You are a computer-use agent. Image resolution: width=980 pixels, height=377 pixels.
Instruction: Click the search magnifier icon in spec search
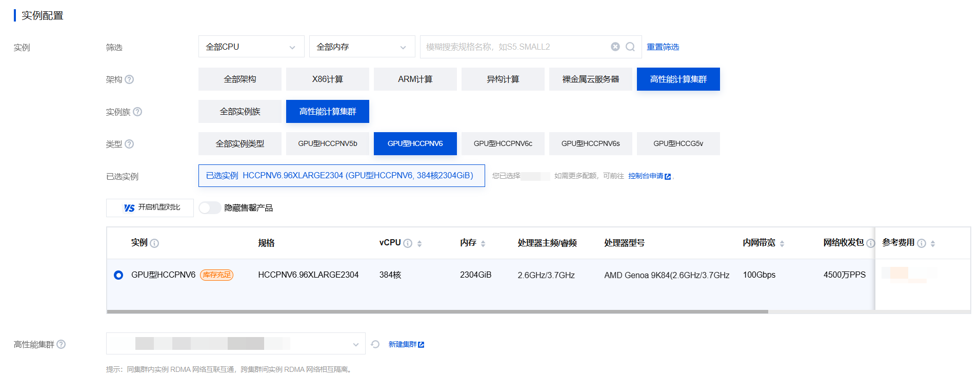click(630, 47)
